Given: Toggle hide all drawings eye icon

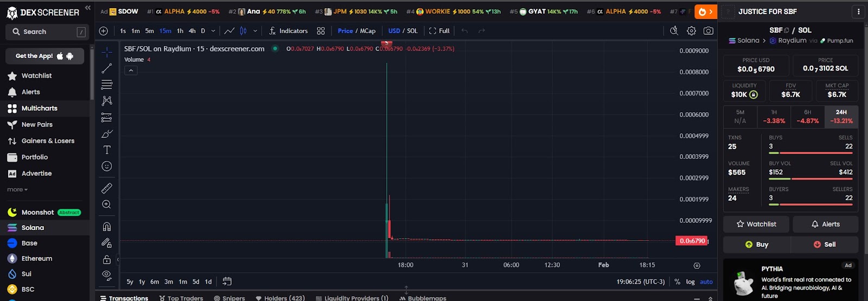Looking at the screenshot, I should pos(107,275).
